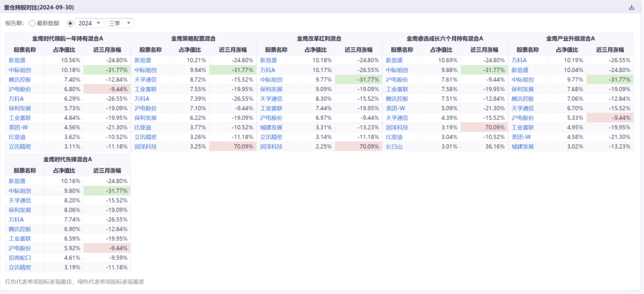Click 近三月涨幅 column header in 金鹰产业升级混合A table
The height and width of the screenshot is (294, 644).
click(x=609, y=49)
